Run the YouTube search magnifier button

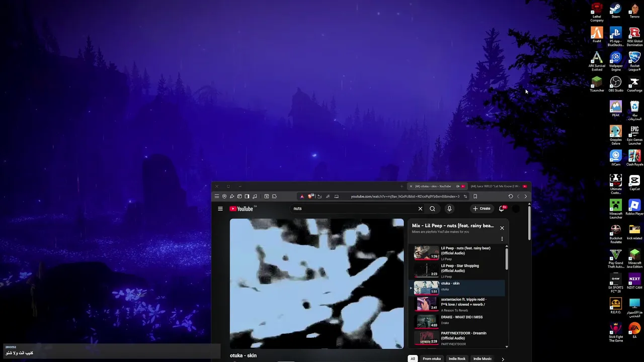(x=432, y=209)
